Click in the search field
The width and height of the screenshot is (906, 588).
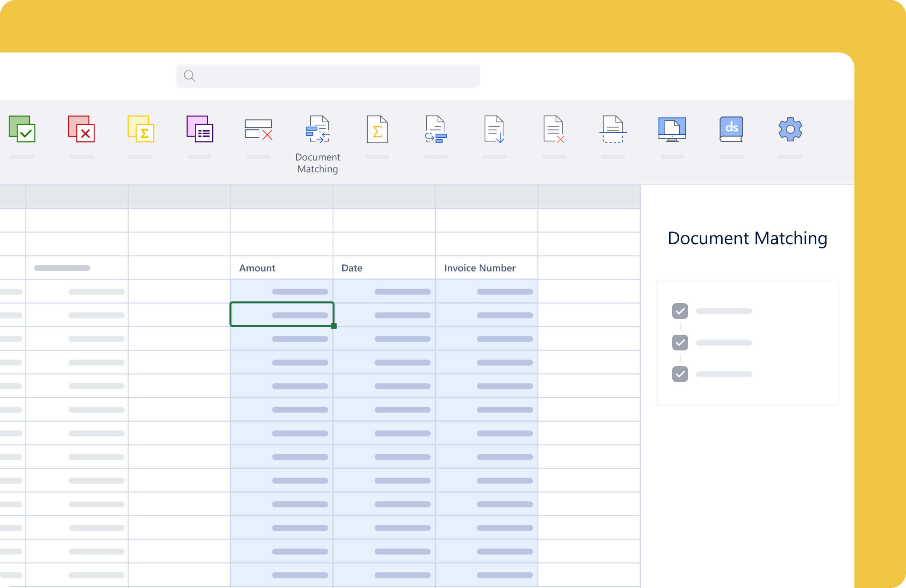[328, 76]
